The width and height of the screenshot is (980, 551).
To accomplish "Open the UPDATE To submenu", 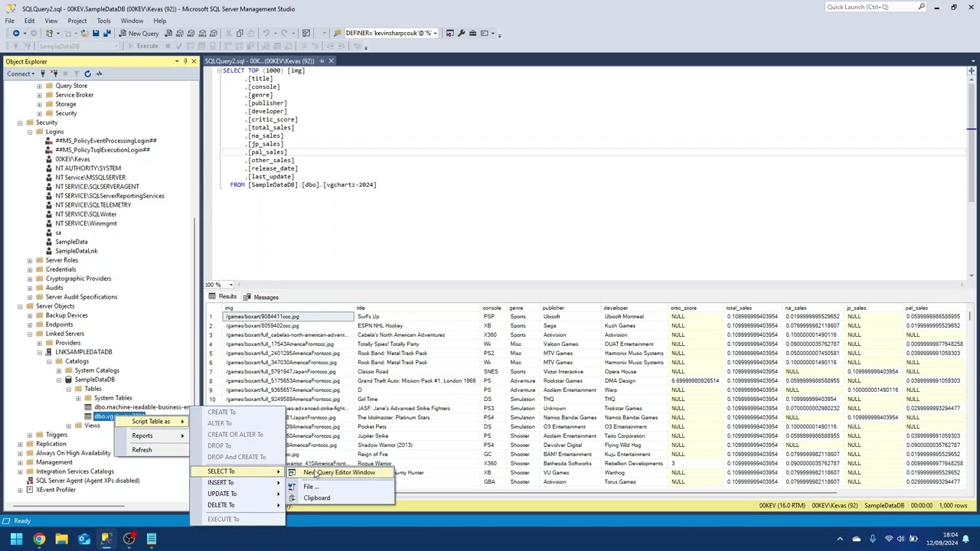I will 237,494.
